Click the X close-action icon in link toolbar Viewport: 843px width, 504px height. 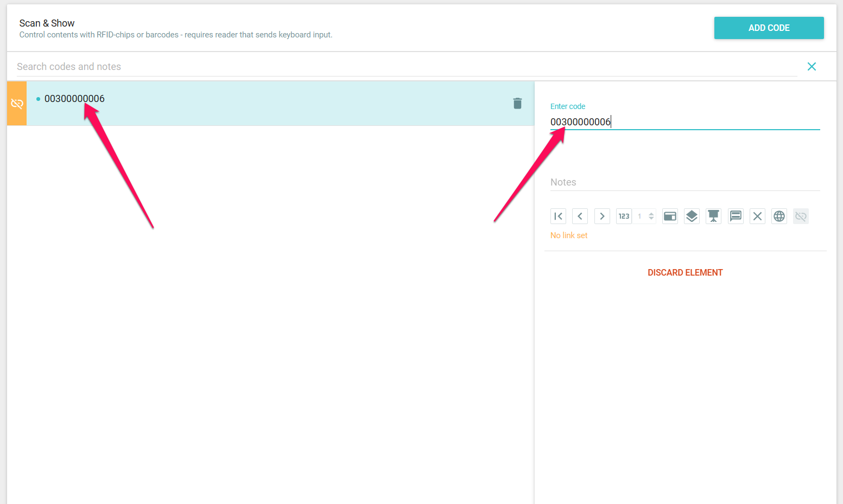[x=757, y=216]
